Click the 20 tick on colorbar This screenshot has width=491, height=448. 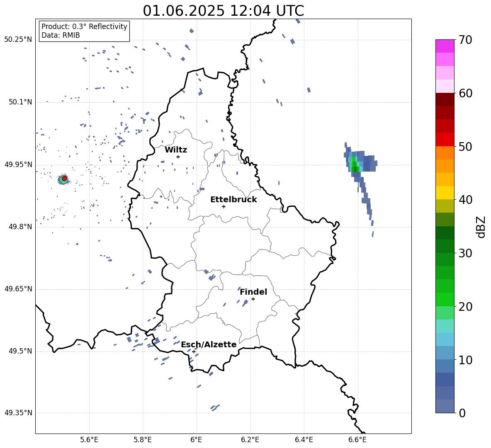[465, 306]
